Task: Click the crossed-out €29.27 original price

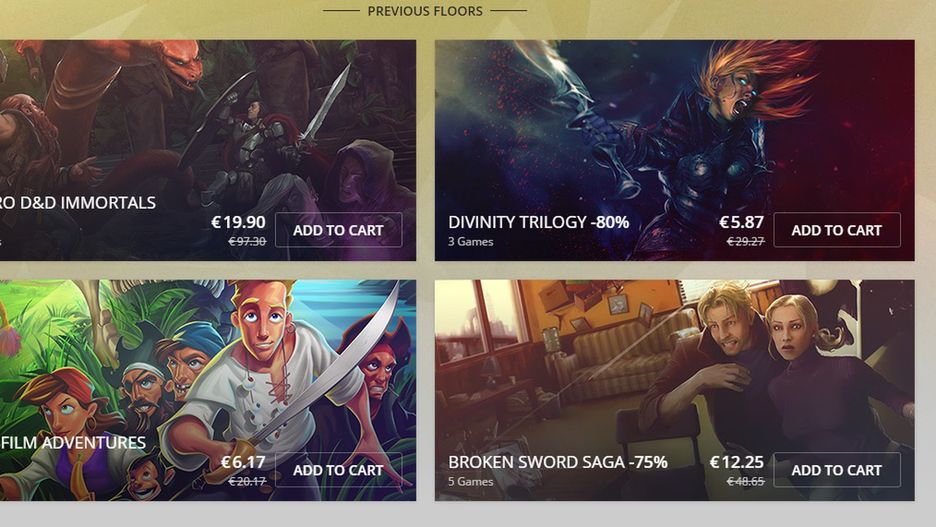Action: (x=746, y=242)
